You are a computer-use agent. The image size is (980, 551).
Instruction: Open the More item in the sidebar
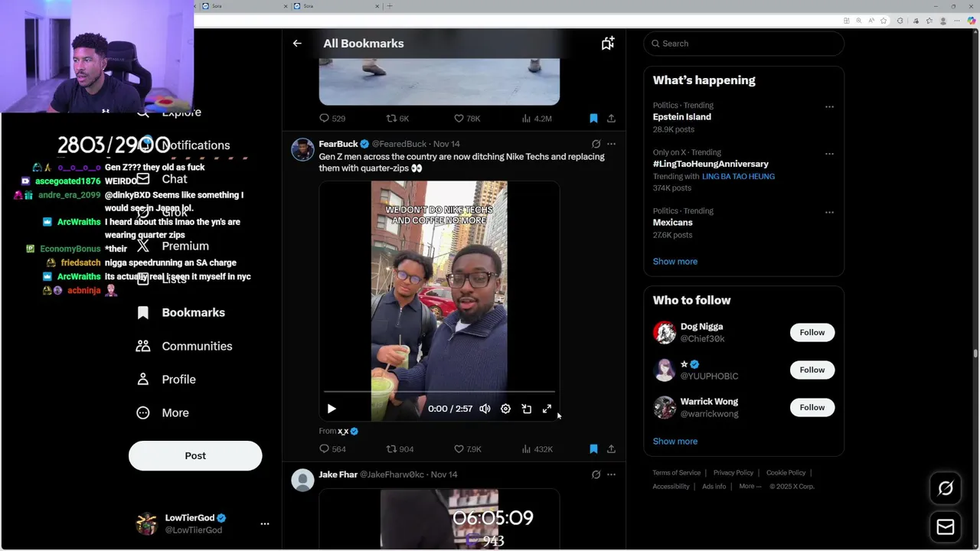(162, 413)
